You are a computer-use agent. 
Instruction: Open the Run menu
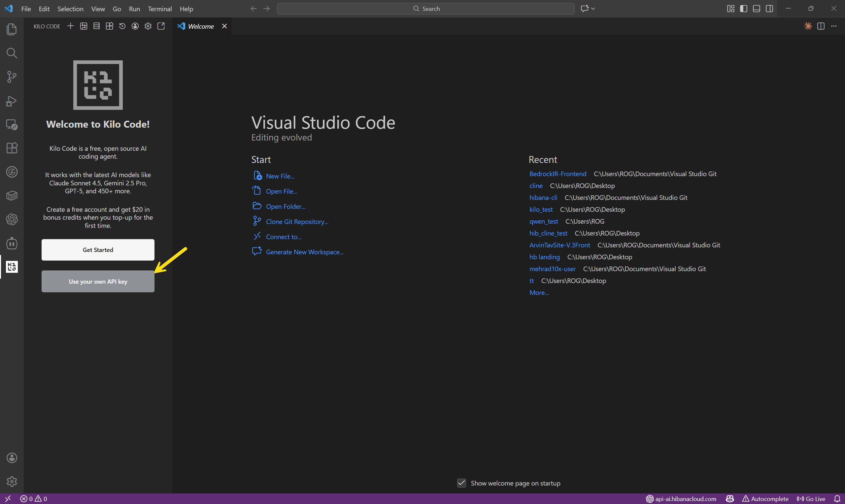pyautogui.click(x=135, y=9)
